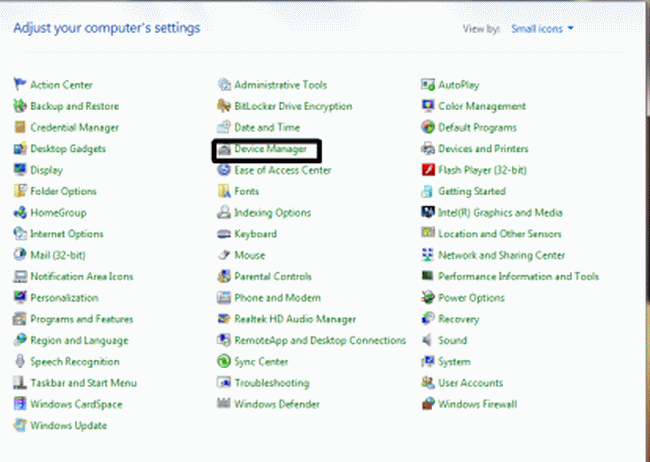Click the Flash Player (32-bit) icon
This screenshot has height=462, width=650.
coord(429,170)
